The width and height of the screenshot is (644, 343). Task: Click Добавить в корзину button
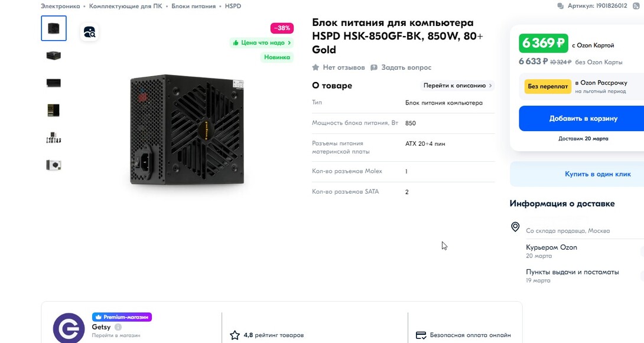[583, 119]
